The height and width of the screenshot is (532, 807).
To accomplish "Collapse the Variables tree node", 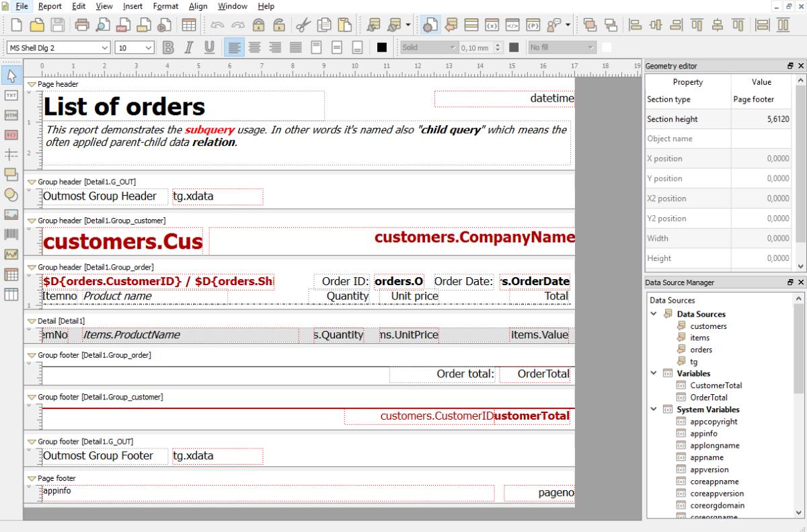I will (x=654, y=373).
